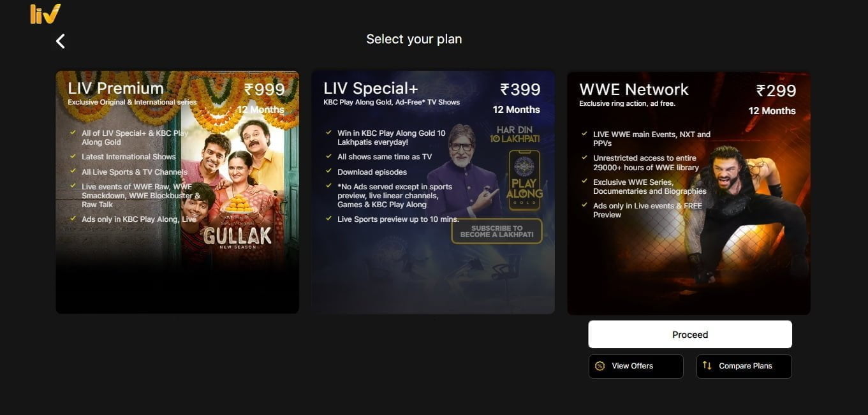The width and height of the screenshot is (868, 415).
Task: Open Compare Plans
Action: point(744,367)
